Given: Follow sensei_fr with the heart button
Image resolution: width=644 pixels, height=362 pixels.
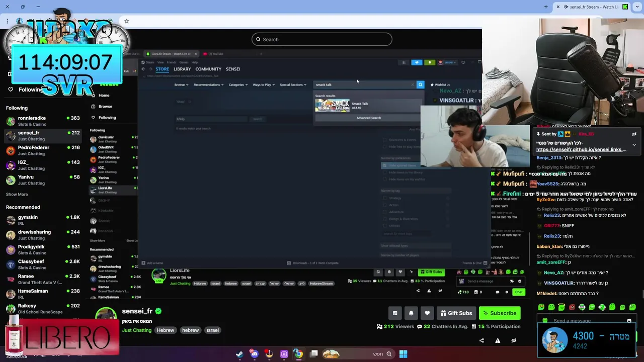Looking at the screenshot, I should [x=427, y=313].
